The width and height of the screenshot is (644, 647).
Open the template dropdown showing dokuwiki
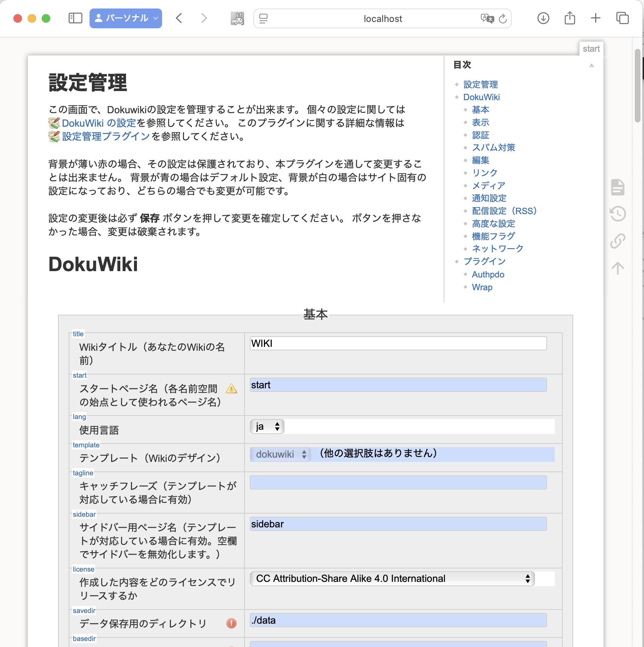coord(280,454)
